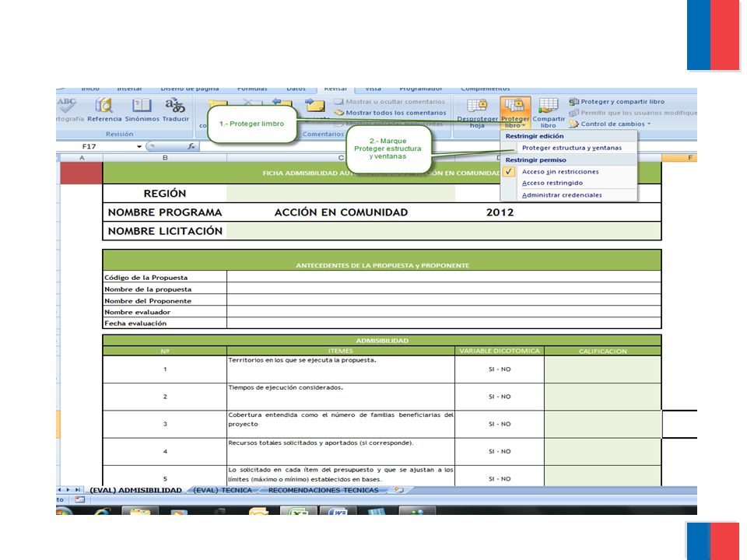Open the file explorer folder on taskbar
The image size is (747, 560).
coord(140,511)
